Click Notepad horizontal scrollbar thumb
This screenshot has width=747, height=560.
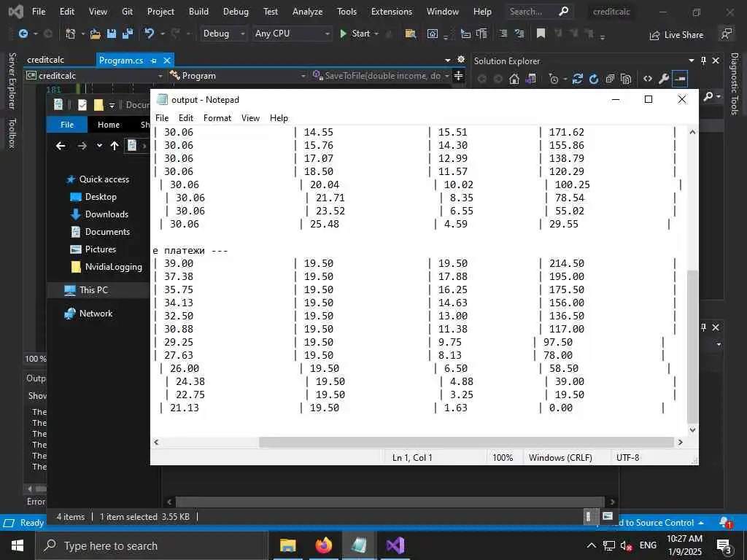tap(466, 442)
